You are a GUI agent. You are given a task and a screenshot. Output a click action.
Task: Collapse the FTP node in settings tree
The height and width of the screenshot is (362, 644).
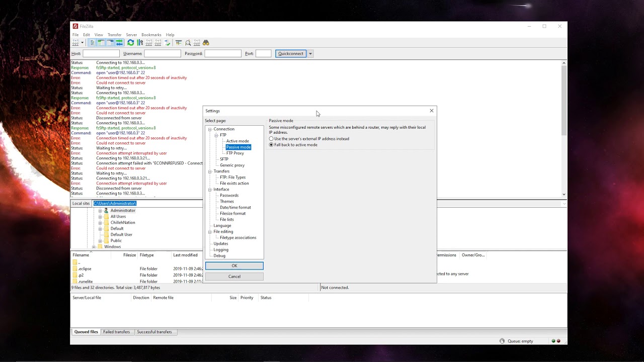[x=216, y=135]
